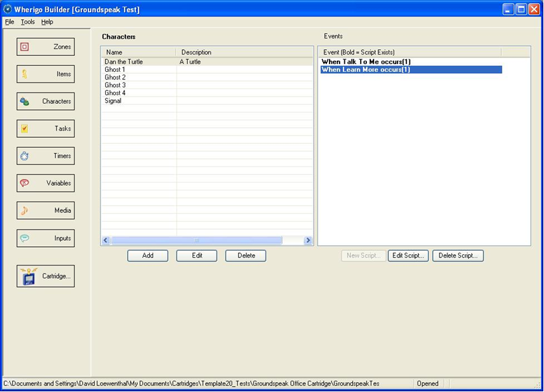Open the Tools menu
The width and height of the screenshot is (544, 392).
(28, 22)
